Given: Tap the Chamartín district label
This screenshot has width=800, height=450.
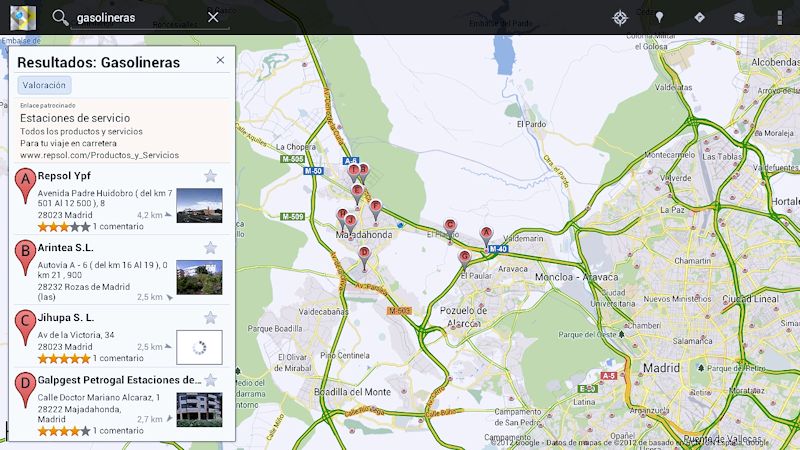Looking at the screenshot, I should 692,261.
